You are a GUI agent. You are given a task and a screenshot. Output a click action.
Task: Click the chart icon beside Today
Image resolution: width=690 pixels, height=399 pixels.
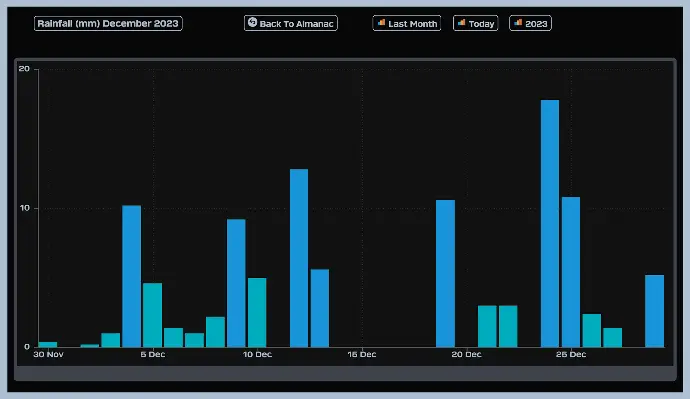coord(462,22)
